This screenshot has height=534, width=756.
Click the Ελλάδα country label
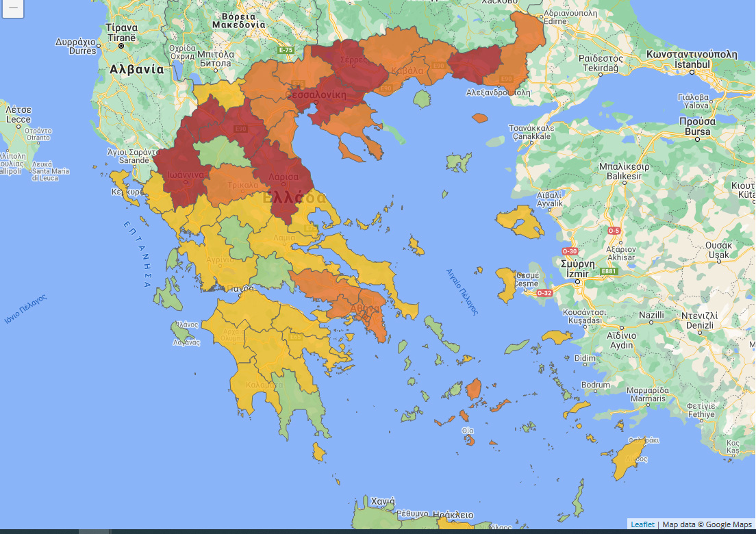point(294,198)
